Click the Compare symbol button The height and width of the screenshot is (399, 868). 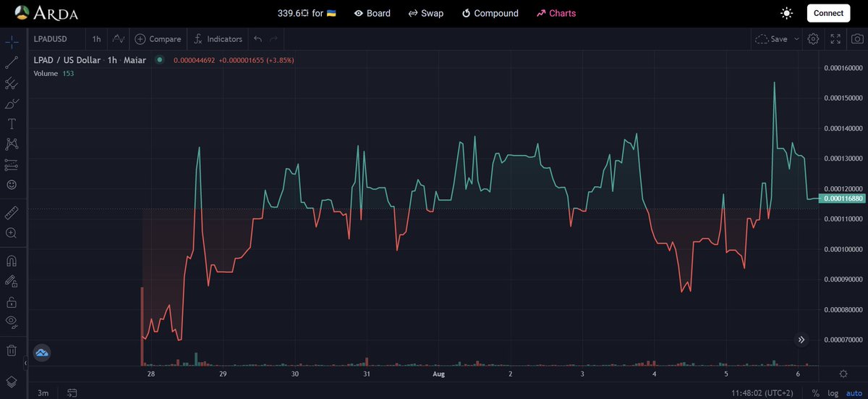(158, 39)
